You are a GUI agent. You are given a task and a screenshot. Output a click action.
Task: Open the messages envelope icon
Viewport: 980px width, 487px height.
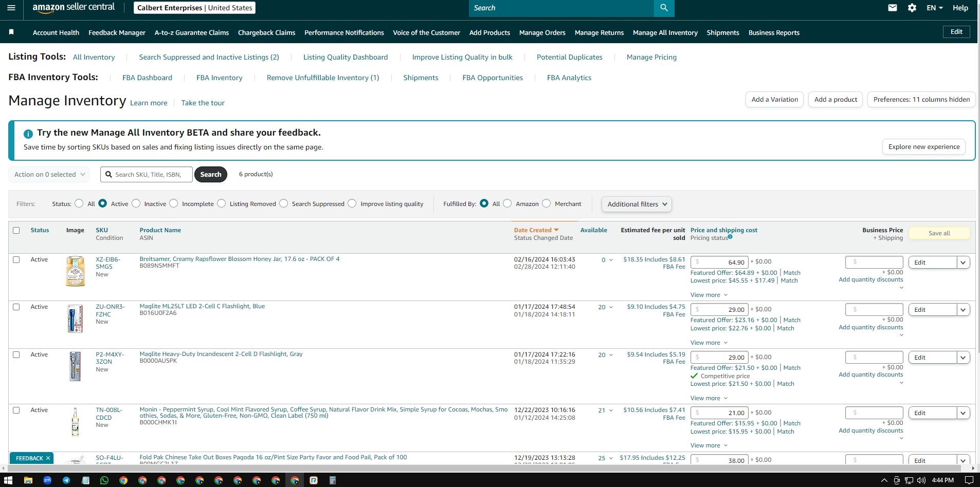[x=893, y=8]
